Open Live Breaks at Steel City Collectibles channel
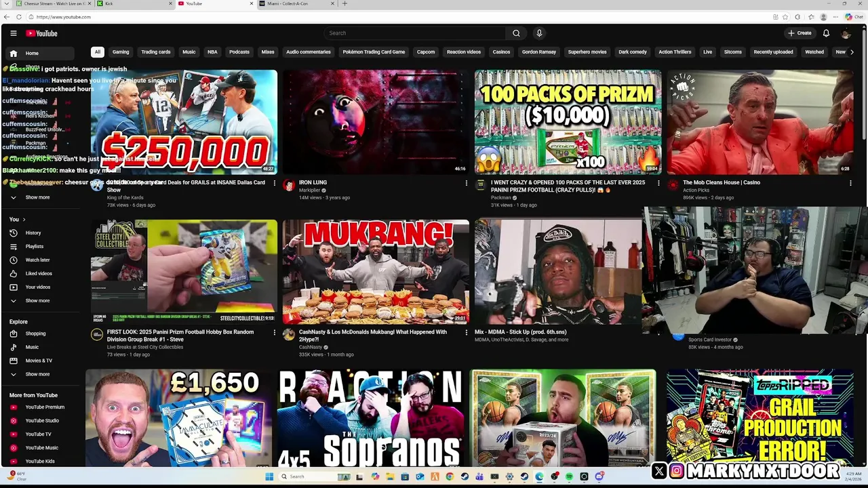 point(145,347)
